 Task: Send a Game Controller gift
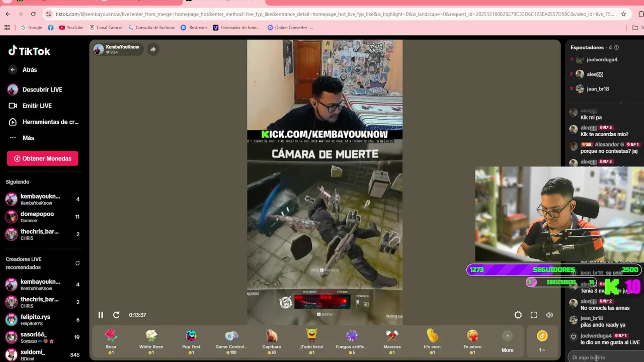[x=231, y=342]
